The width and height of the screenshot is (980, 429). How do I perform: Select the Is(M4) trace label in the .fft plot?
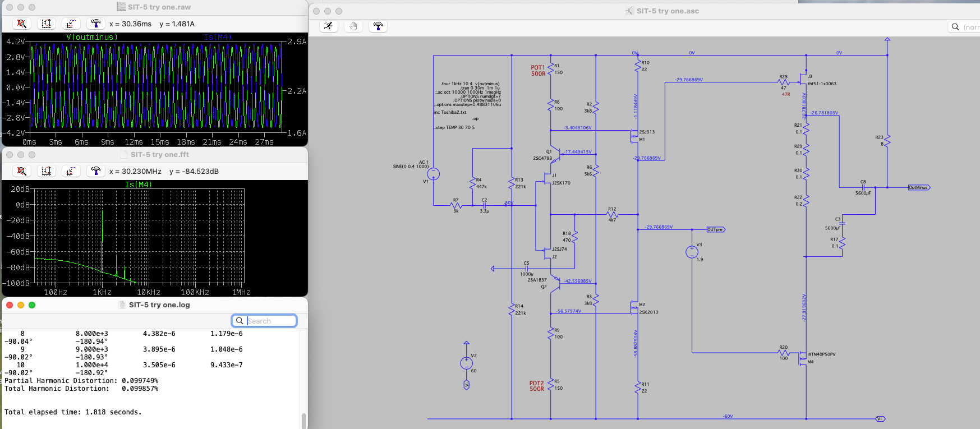click(x=138, y=184)
